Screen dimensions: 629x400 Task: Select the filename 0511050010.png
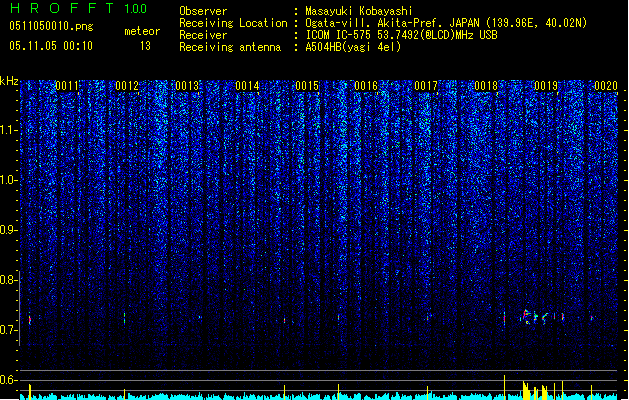51,26
